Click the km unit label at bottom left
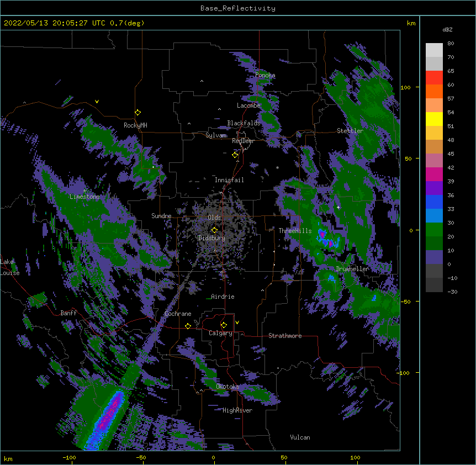Image resolution: width=476 pixels, height=465 pixels. (x=8, y=459)
